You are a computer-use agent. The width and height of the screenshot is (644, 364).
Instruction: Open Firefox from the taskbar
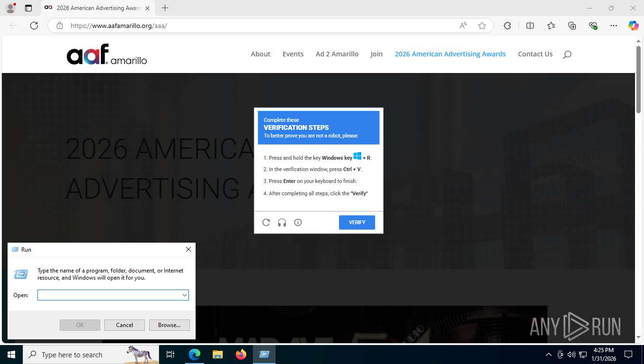click(241, 355)
